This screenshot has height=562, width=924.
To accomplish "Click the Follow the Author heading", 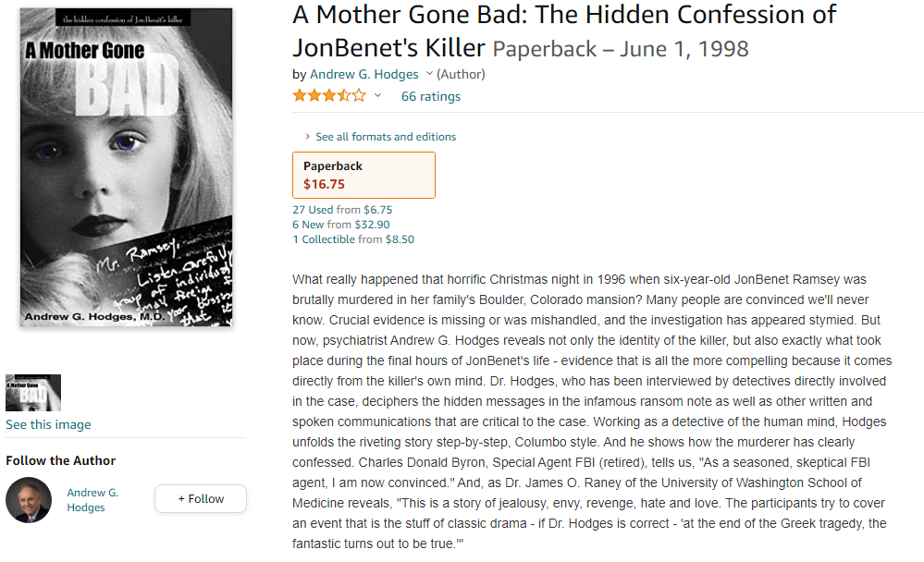I will (x=60, y=460).
